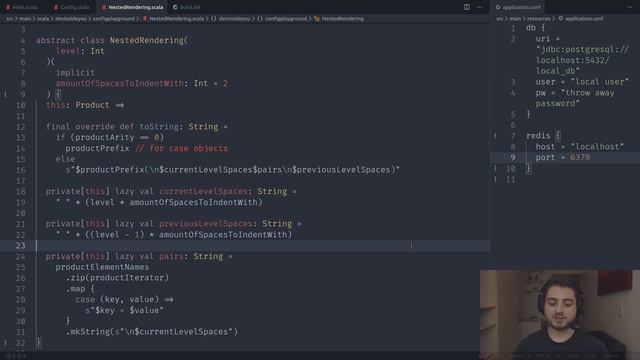Place cursor on empty line 23
The image size is (640, 360).
245,245
